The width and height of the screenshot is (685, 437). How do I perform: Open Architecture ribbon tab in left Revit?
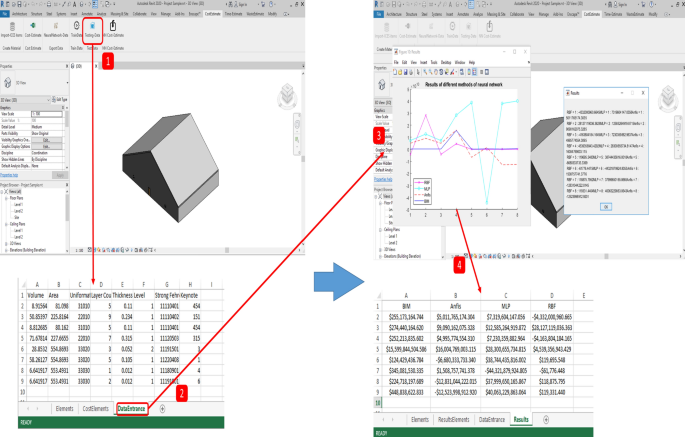[19, 14]
